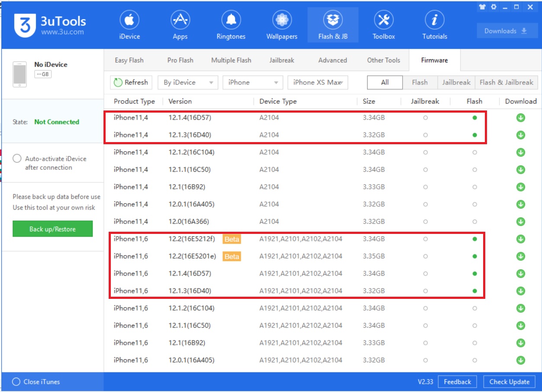Viewport: 542px width, 392px height.
Task: Enable Auto-activate iDevice after connection
Action: click(17, 159)
